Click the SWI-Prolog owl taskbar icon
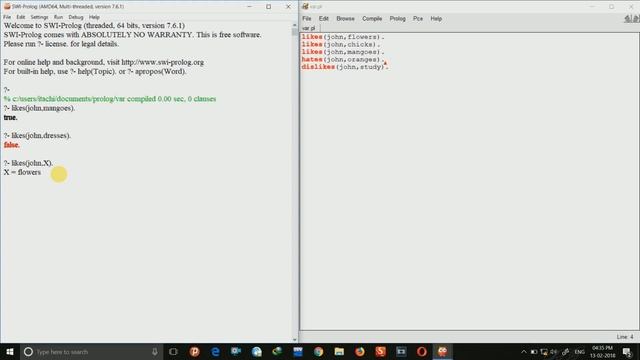The image size is (640, 360). click(x=442, y=351)
